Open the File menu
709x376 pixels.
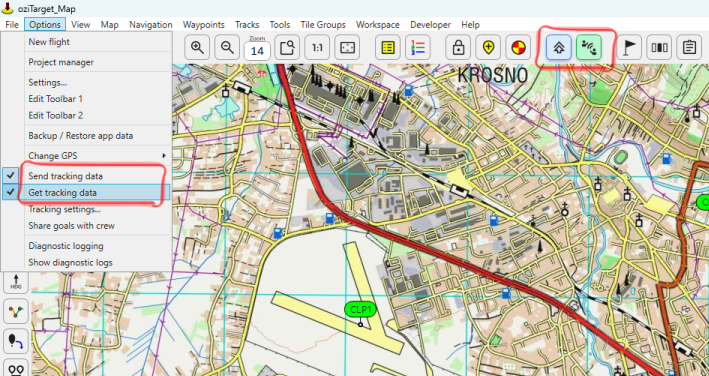(12, 24)
